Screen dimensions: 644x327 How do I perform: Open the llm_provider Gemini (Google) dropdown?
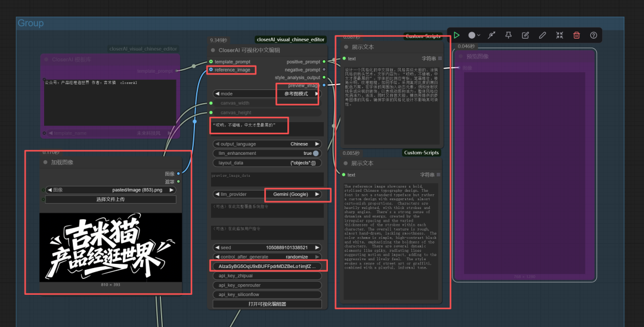(x=267, y=194)
